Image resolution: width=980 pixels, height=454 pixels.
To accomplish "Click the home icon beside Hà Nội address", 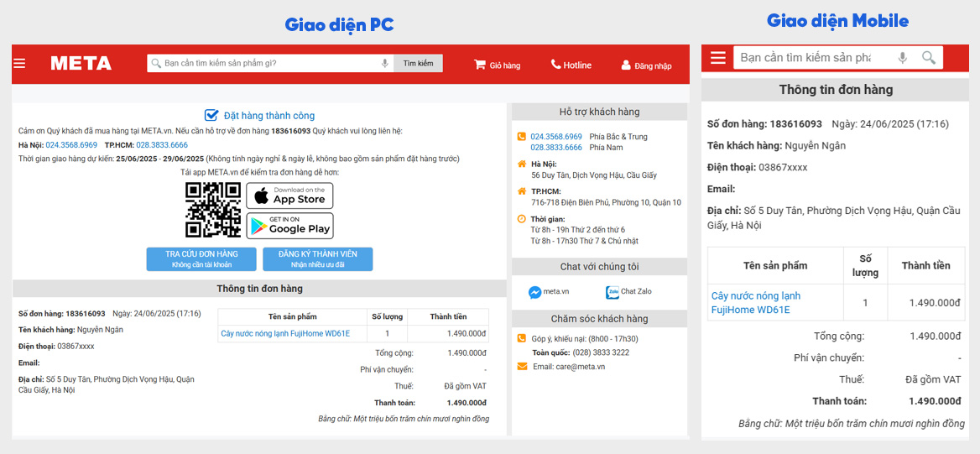I will click(x=522, y=164).
